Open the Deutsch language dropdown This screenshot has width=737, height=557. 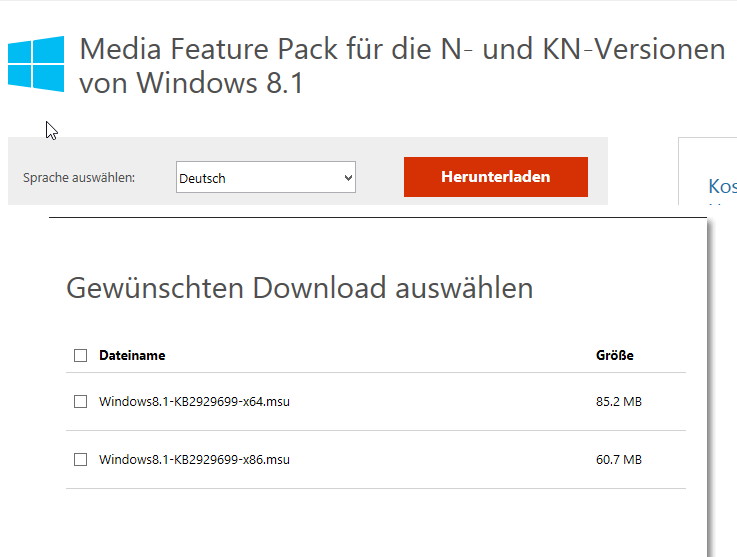point(266,177)
